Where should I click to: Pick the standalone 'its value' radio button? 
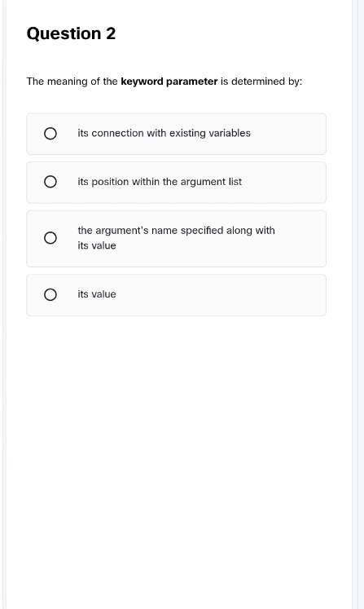(x=50, y=295)
